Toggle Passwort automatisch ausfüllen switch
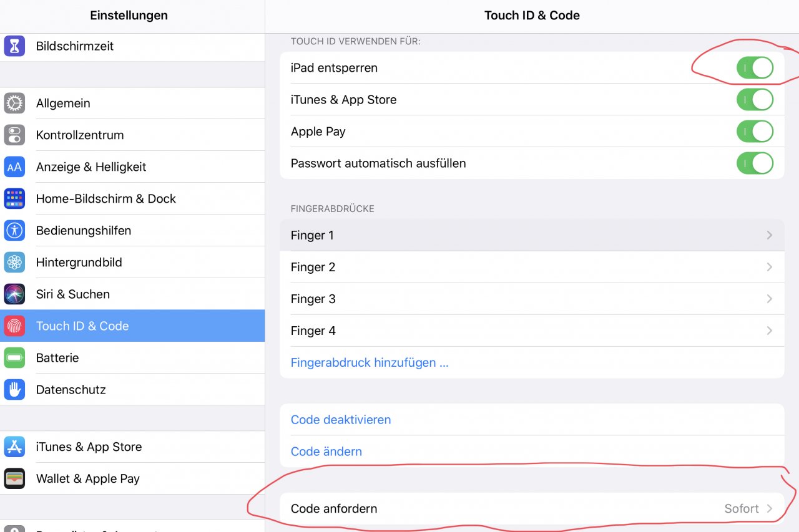This screenshot has height=532, width=799. pyautogui.click(x=755, y=163)
